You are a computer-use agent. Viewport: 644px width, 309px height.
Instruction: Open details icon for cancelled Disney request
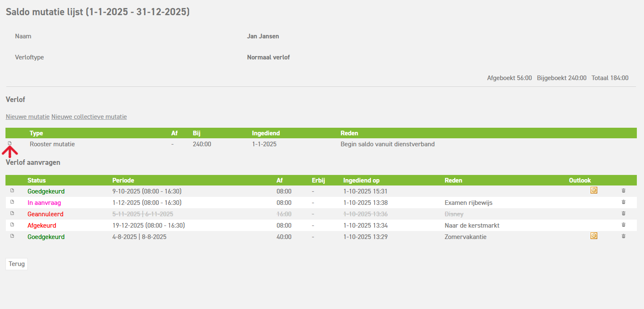coord(12,213)
